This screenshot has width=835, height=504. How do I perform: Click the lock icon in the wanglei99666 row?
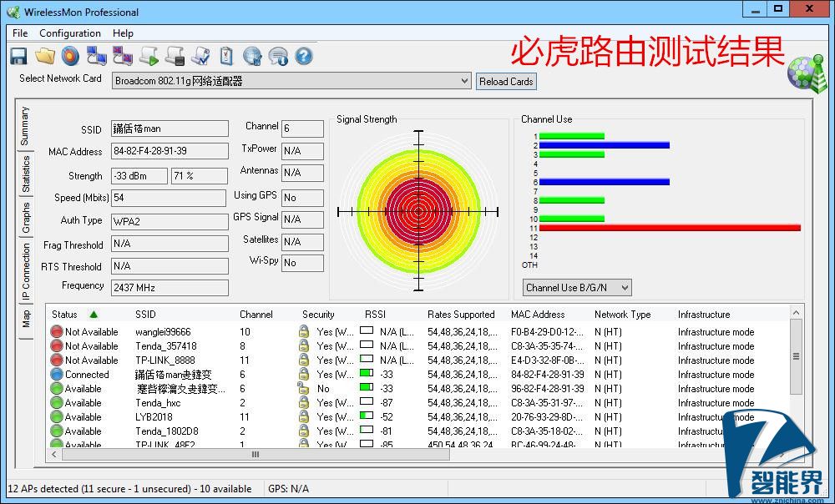tap(304, 331)
